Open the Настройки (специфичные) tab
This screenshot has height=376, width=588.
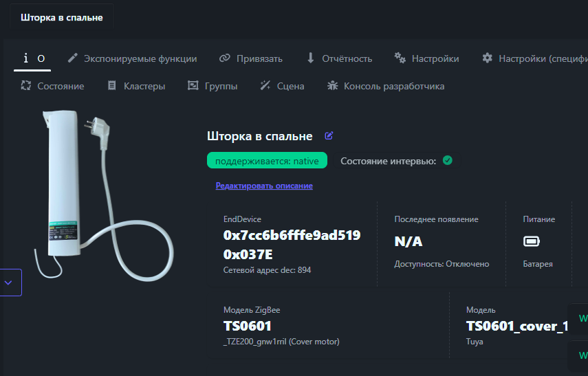click(x=534, y=58)
